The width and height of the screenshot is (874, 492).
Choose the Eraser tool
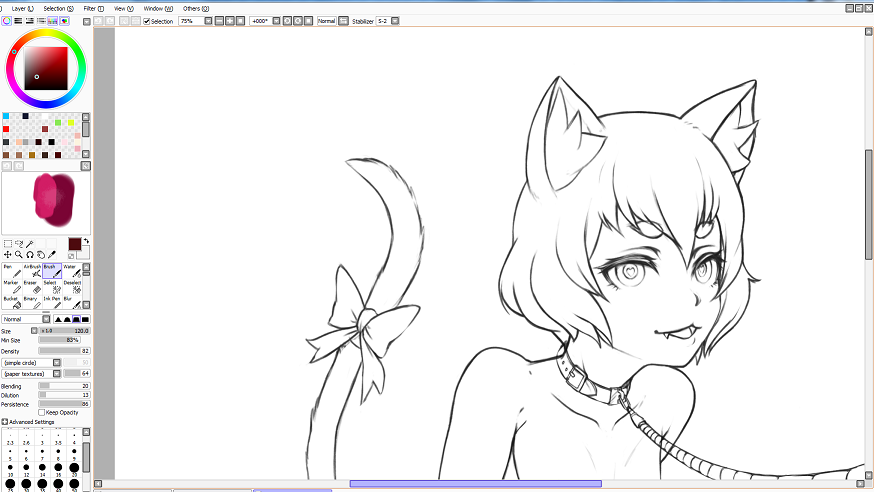[x=32, y=287]
